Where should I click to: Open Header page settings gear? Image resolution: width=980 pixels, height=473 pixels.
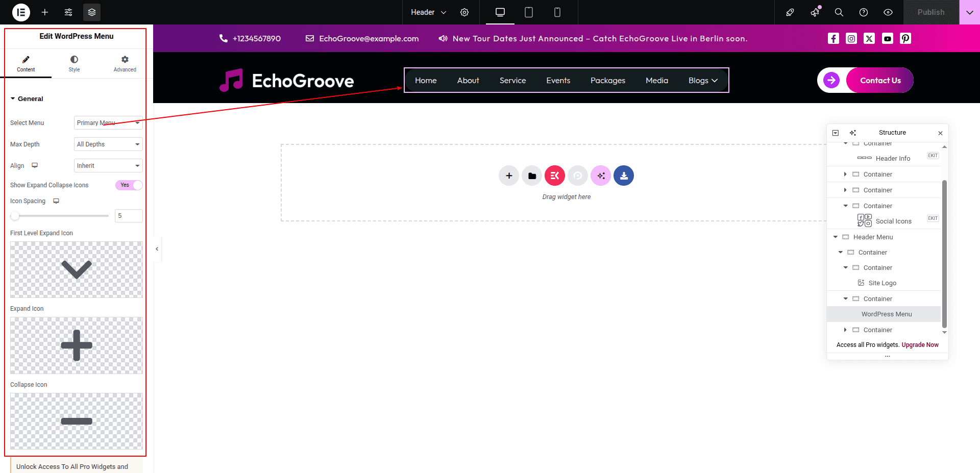[x=464, y=12]
